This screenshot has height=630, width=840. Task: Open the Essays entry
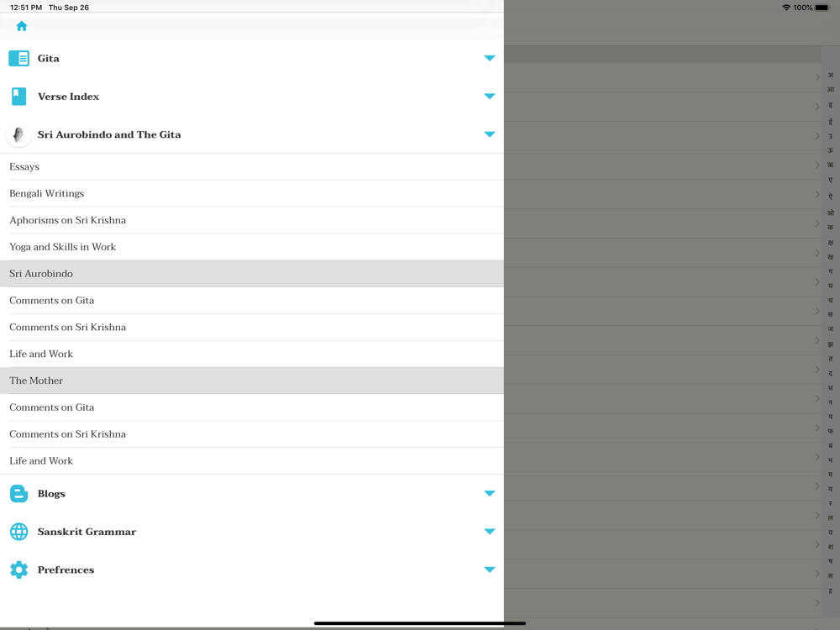click(x=252, y=166)
